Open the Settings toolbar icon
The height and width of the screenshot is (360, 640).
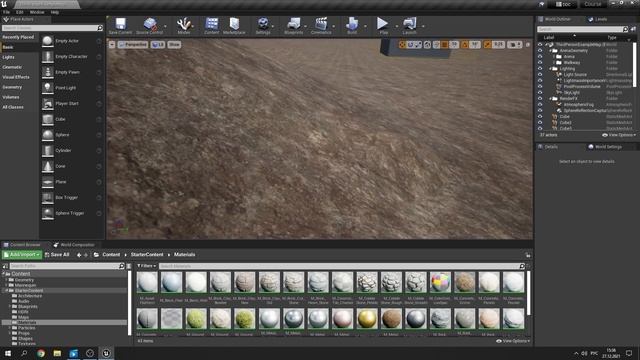coord(263,26)
